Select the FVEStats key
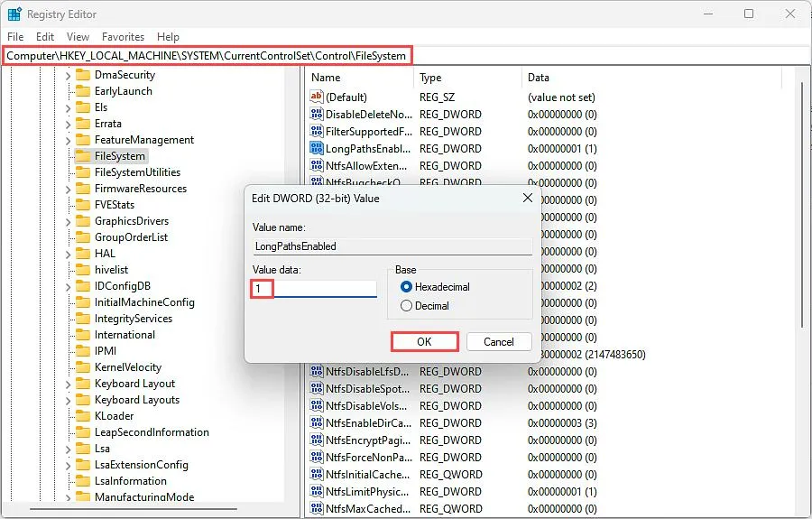The image size is (812, 519). point(115,205)
